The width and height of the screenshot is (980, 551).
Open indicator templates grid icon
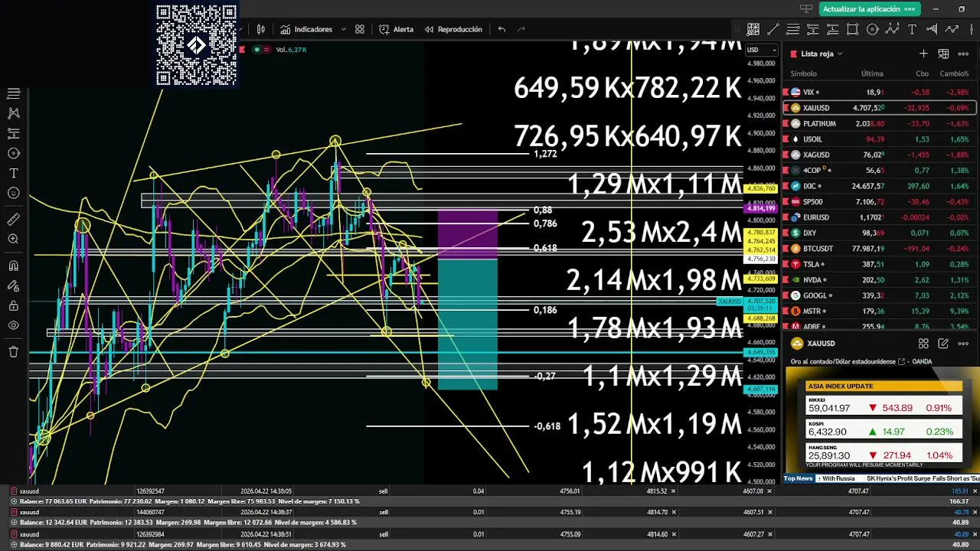click(360, 29)
